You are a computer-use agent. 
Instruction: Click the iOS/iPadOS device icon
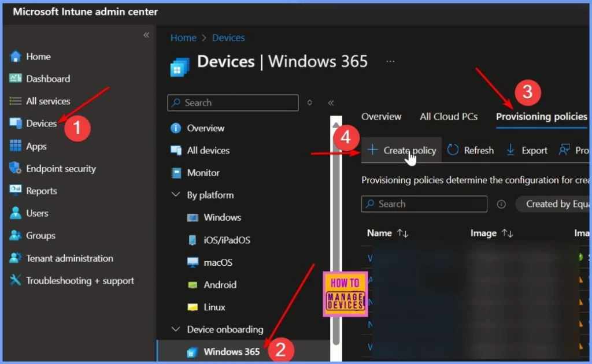pyautogui.click(x=192, y=240)
